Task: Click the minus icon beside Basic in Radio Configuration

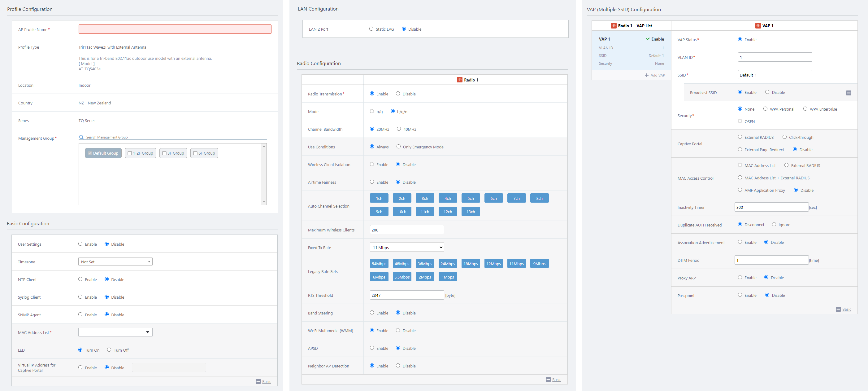Action: 548,380
